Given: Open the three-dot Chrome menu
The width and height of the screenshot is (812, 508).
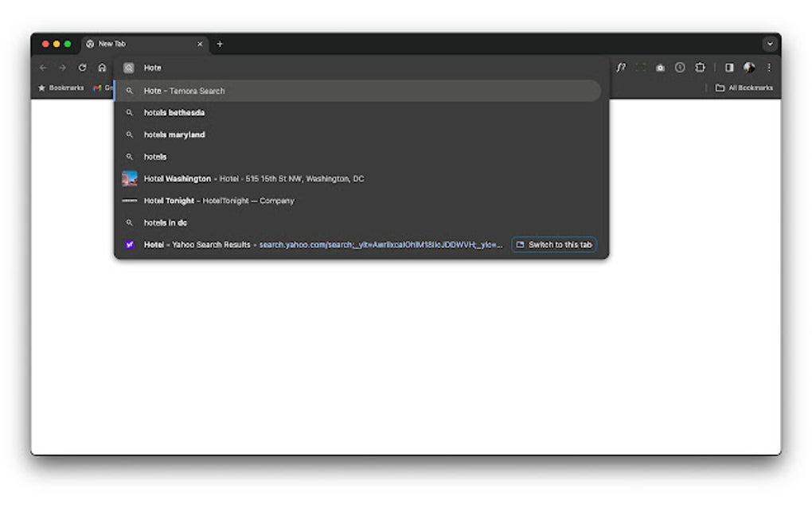Looking at the screenshot, I should click(x=767, y=68).
